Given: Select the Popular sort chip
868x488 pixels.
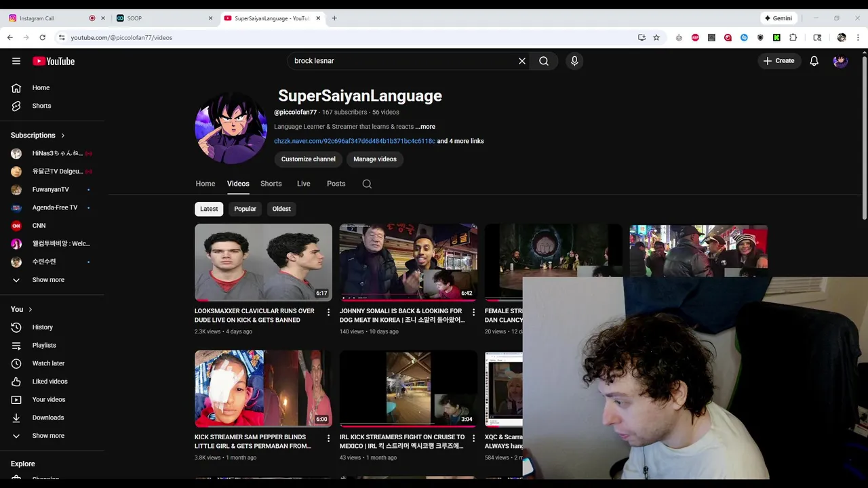Looking at the screenshot, I should click(x=245, y=209).
